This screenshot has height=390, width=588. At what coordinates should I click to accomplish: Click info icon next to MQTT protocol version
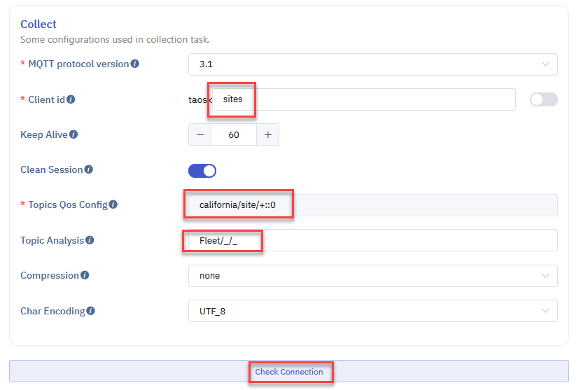[135, 64]
